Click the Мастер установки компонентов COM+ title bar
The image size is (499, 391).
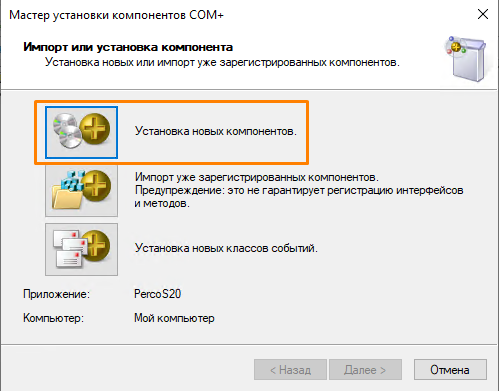(x=116, y=15)
